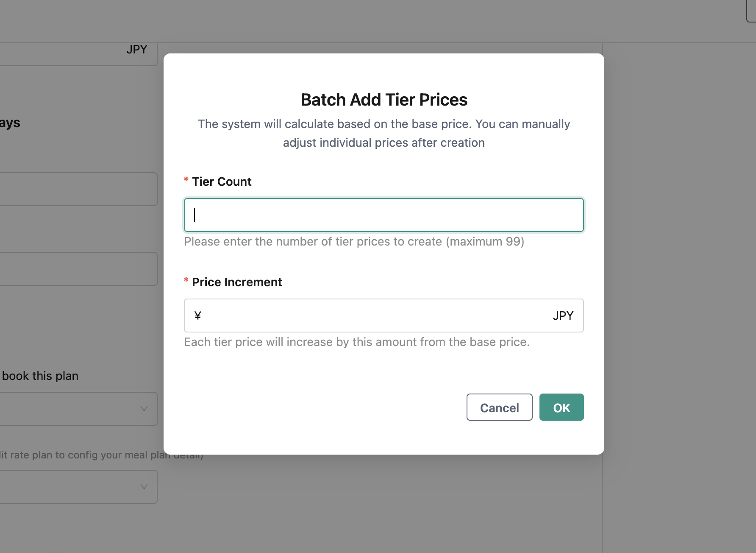The width and height of the screenshot is (756, 553).
Task: Cancel the Batch Add Tier Prices dialog
Action: coord(499,407)
